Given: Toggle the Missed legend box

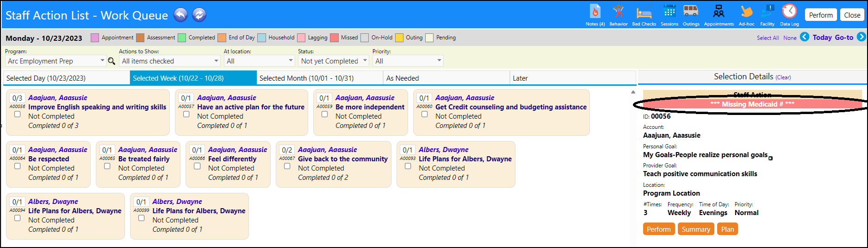Looking at the screenshot, I should [x=335, y=38].
